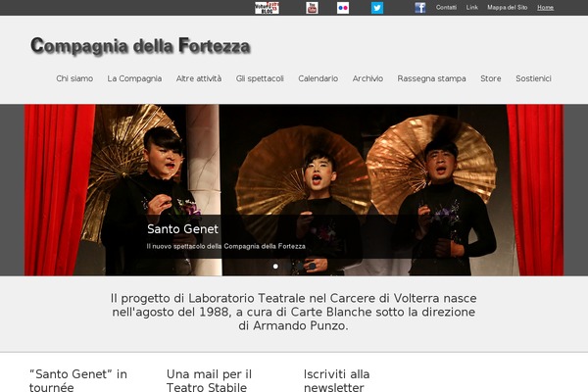Open the Contatti link
The image size is (588, 392).
click(446, 7)
